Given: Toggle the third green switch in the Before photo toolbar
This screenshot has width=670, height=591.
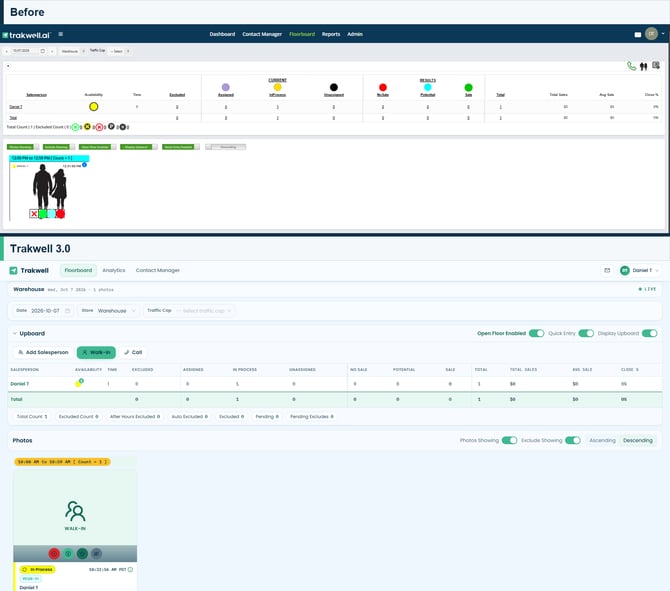Looking at the screenshot, I should point(97,147).
